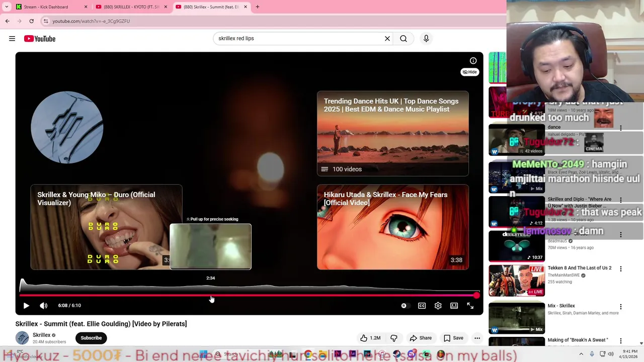Open options for Where Are U Now video
644x362 pixels.
[x=620, y=200]
